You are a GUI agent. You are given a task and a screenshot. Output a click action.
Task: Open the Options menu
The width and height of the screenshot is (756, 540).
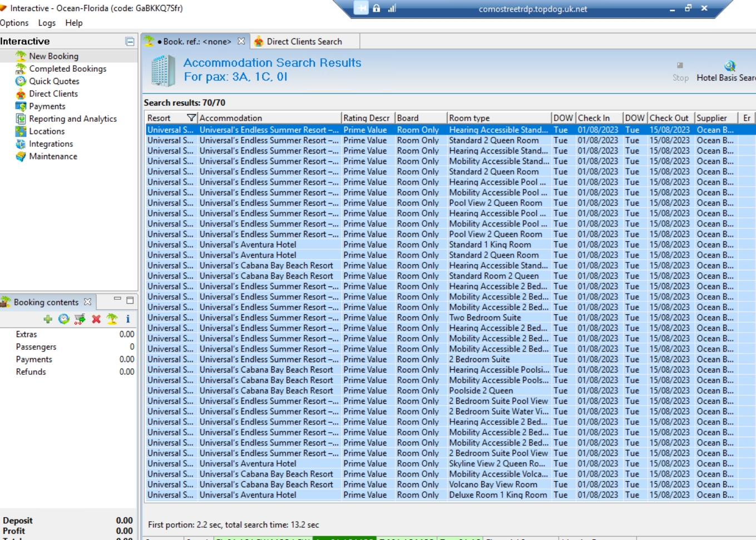pyautogui.click(x=14, y=23)
